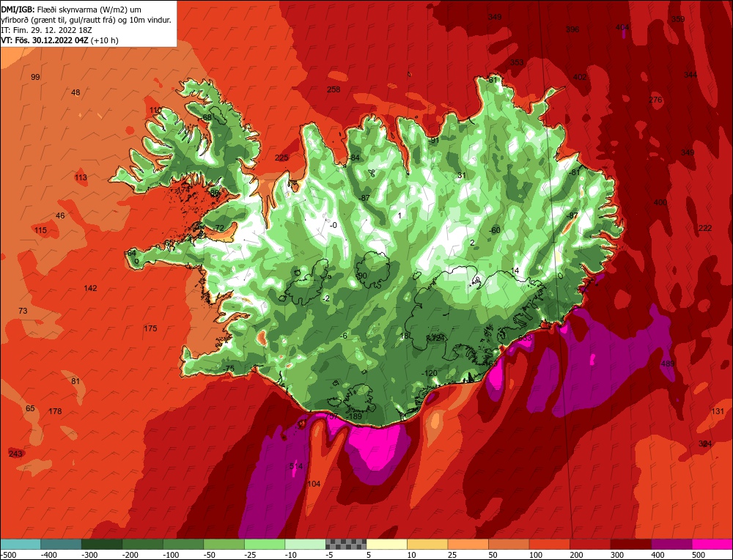
Task: Select the checkered legend swatch between -5 and 5
Action: coord(346,544)
